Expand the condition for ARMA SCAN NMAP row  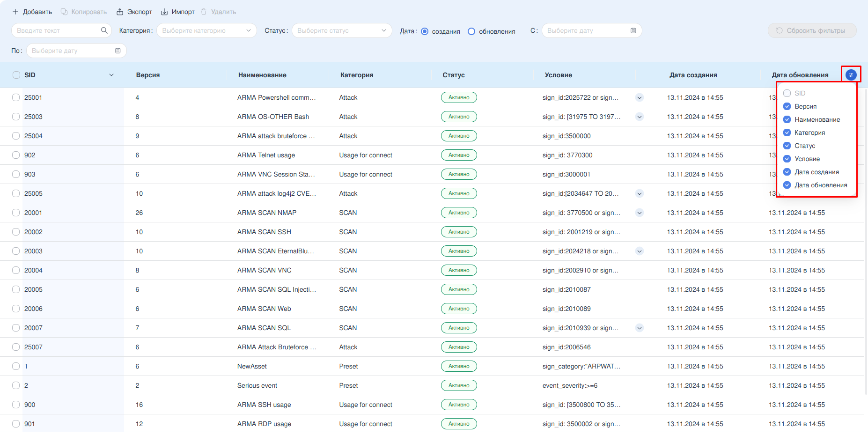coord(640,213)
